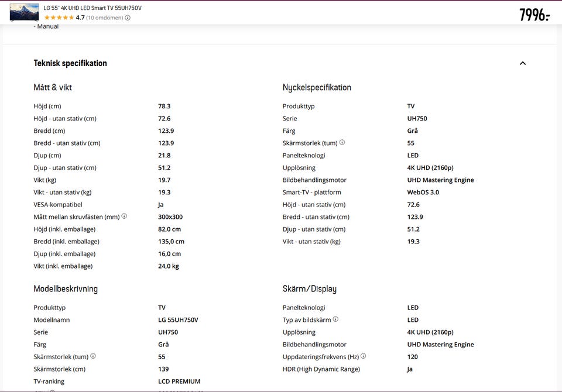
Task: Click the Färg value Grå in Nyckelspecifikation
Action: (x=413, y=131)
